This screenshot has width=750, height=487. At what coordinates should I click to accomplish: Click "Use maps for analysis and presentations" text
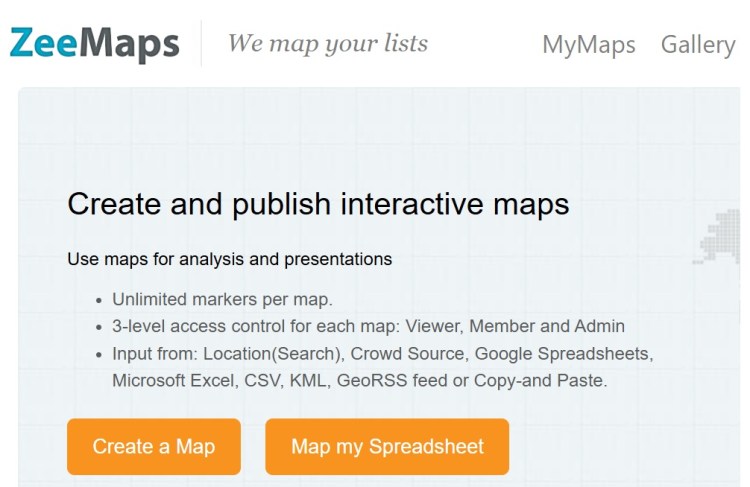[x=229, y=259]
